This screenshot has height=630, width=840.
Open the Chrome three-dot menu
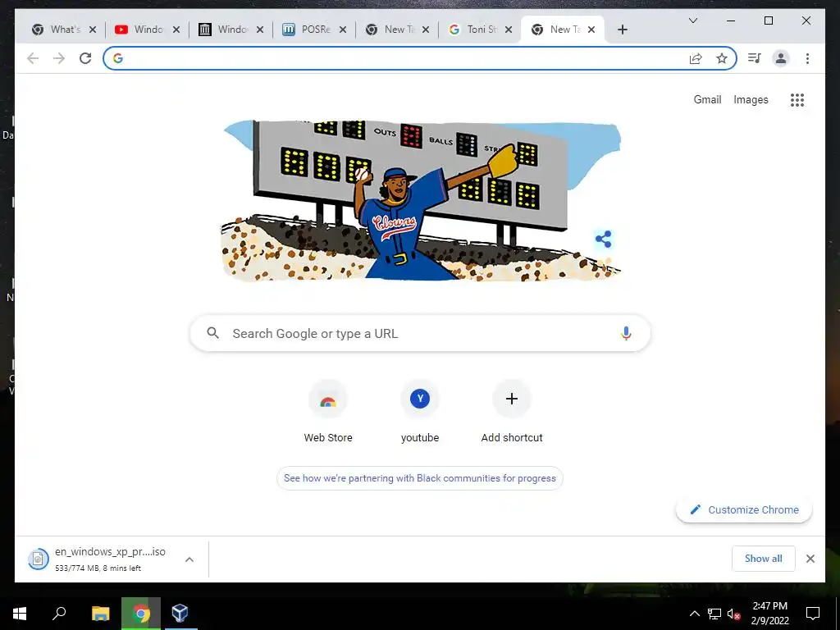(807, 58)
